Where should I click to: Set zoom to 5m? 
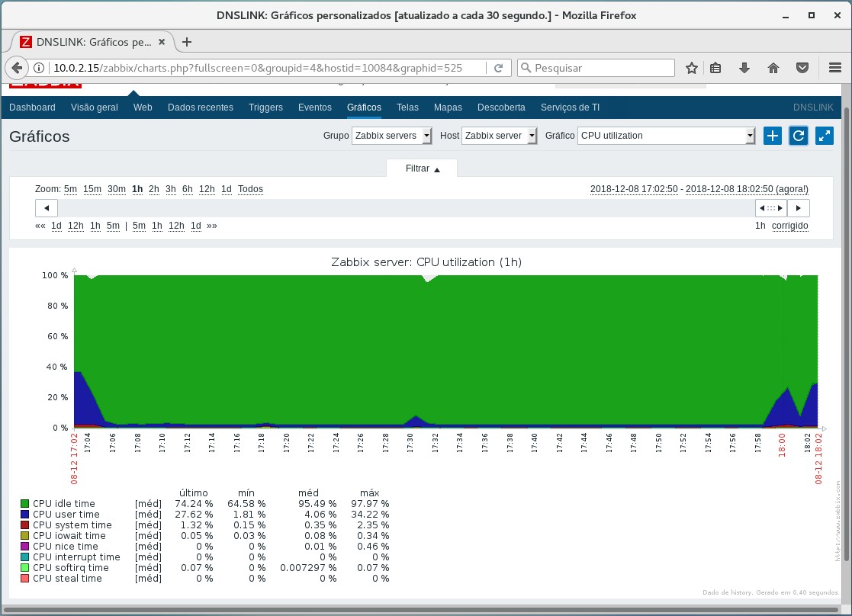click(x=70, y=189)
